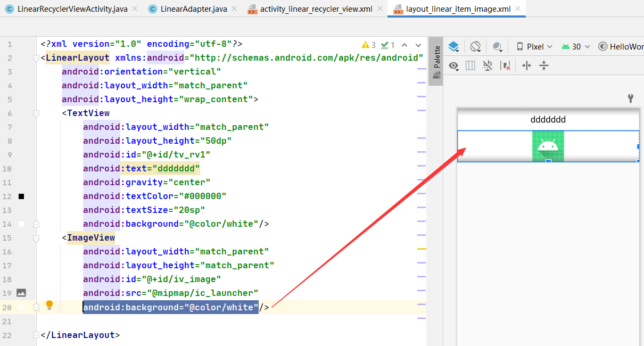Image resolution: width=644 pixels, height=346 pixels.
Task: Click the black color swatch on line 12
Action: (x=21, y=196)
